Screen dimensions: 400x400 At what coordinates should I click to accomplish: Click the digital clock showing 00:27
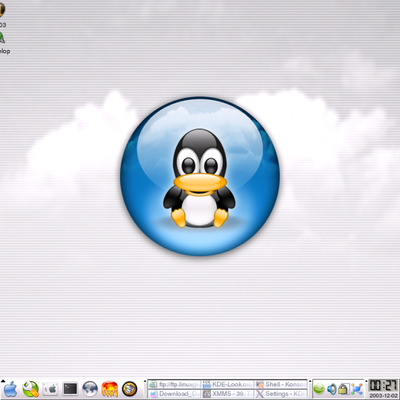[383, 386]
